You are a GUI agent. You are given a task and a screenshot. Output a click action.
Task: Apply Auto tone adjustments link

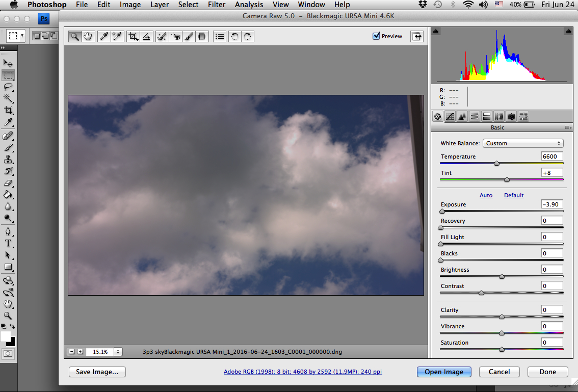pyautogui.click(x=486, y=195)
